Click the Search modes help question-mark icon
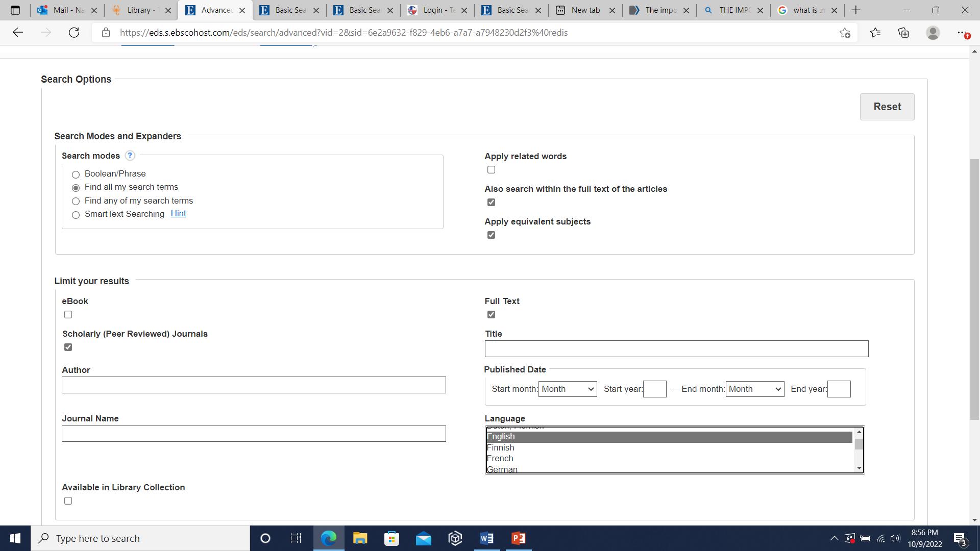Screen dimensions: 980x551 (x=130, y=156)
